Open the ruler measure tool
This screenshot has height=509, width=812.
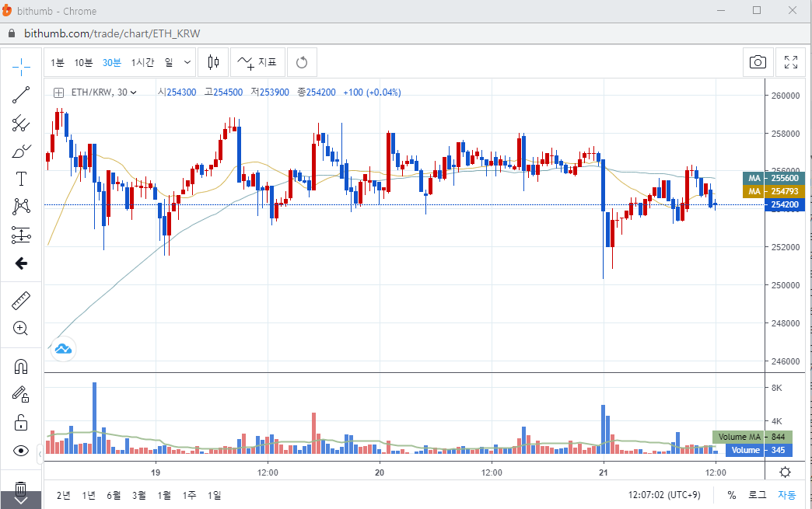(x=21, y=300)
